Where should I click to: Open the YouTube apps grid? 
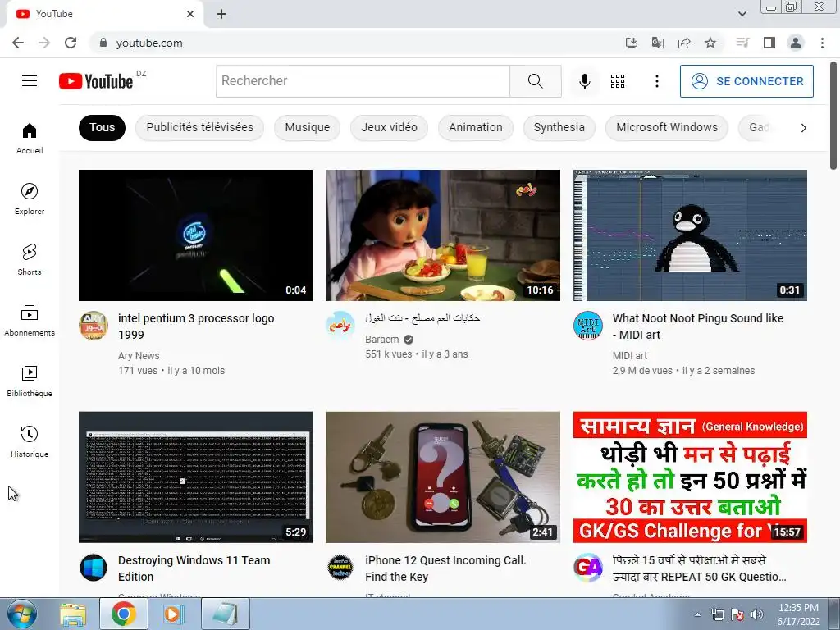click(x=618, y=81)
